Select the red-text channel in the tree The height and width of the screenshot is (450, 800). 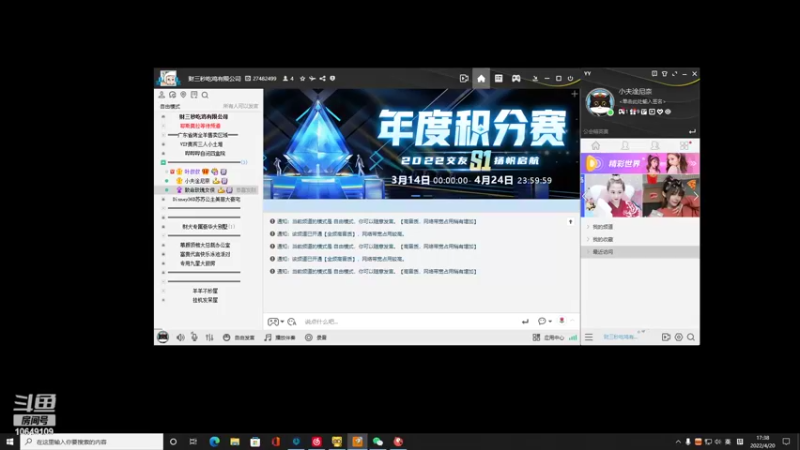coord(200,126)
